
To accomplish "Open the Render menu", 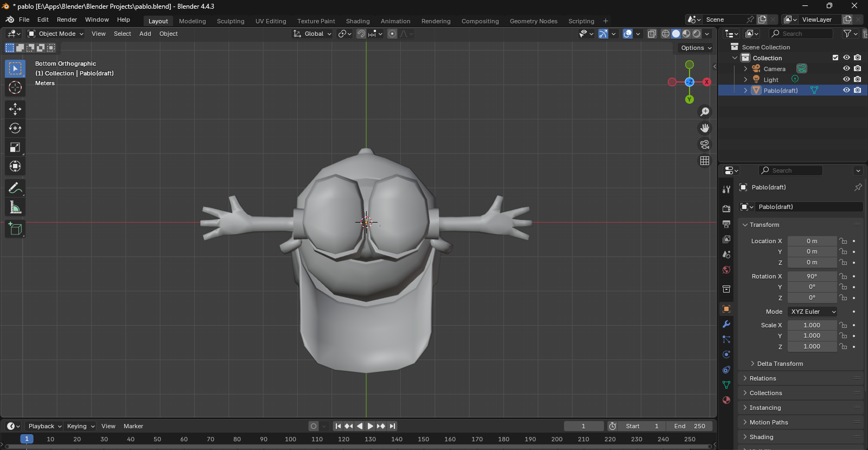I will click(67, 20).
